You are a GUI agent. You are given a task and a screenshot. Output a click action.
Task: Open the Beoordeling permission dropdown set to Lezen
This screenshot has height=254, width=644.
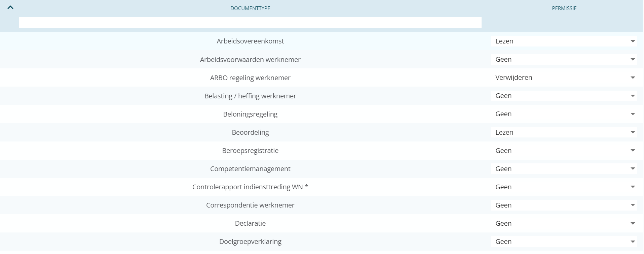click(x=564, y=132)
